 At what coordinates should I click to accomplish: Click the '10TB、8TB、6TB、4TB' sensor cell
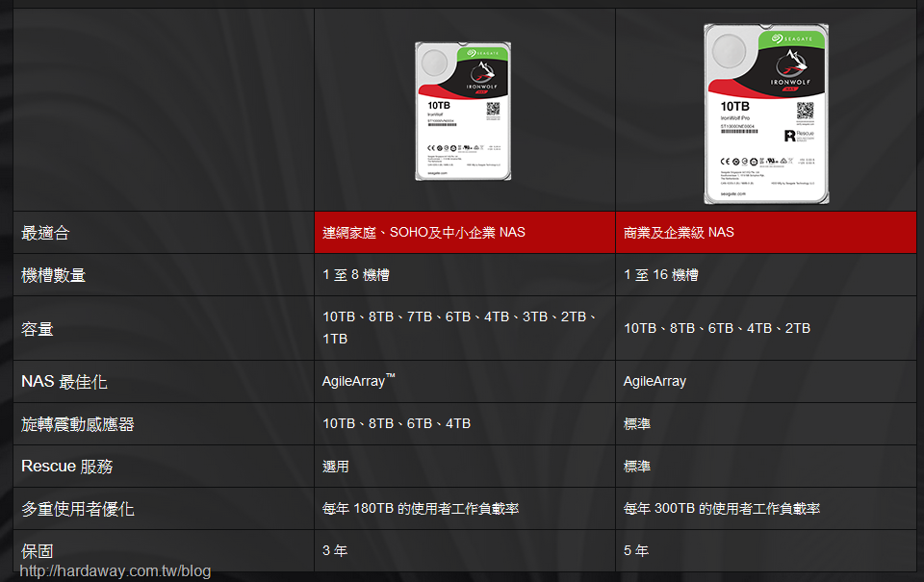[x=465, y=424]
